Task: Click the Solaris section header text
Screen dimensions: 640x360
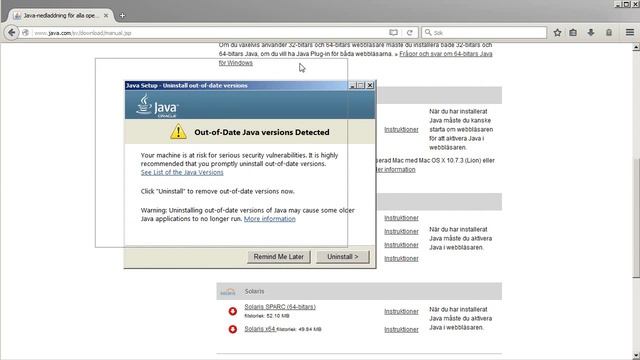Action: 254,291
